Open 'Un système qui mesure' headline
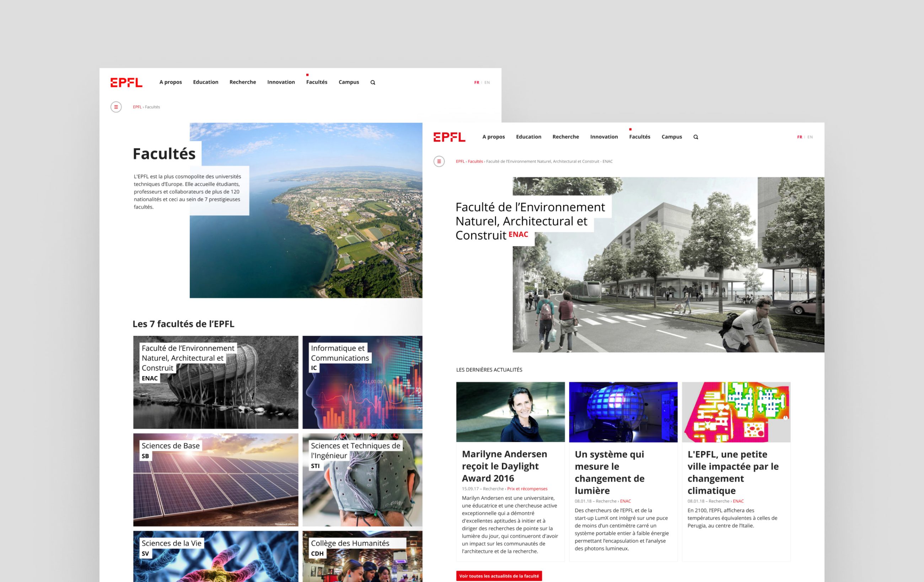This screenshot has width=924, height=582. pos(609,472)
